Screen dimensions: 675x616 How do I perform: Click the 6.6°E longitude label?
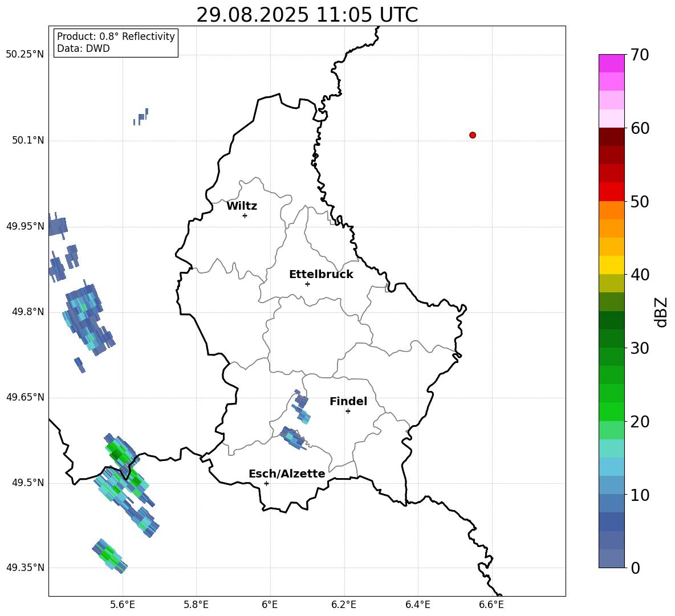[x=491, y=605]
